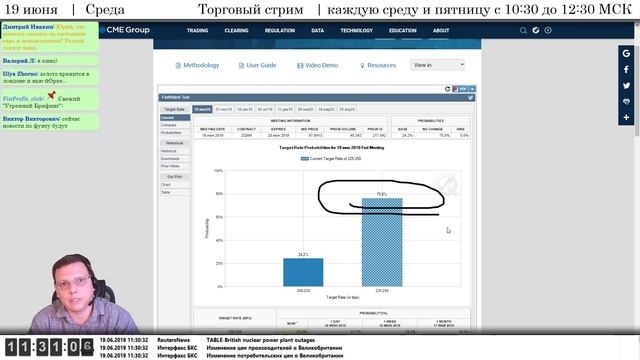Select the second meeting date tab (31 July)
Image resolution: width=640 pixels, height=360 pixels.
point(224,109)
